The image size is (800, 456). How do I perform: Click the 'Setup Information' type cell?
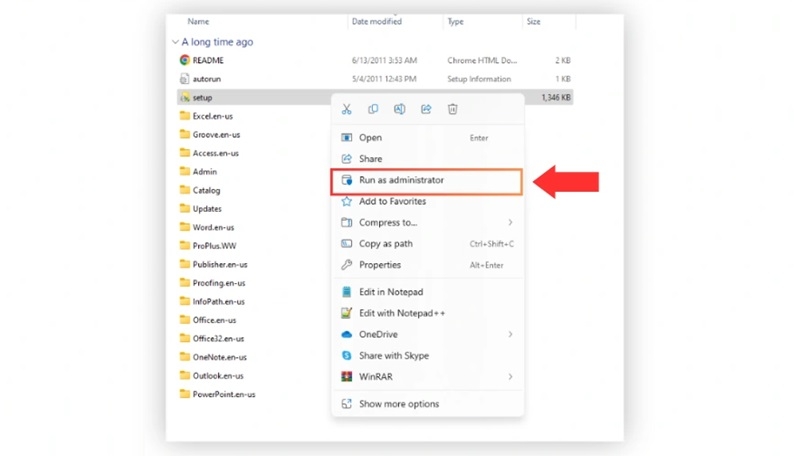(x=479, y=79)
